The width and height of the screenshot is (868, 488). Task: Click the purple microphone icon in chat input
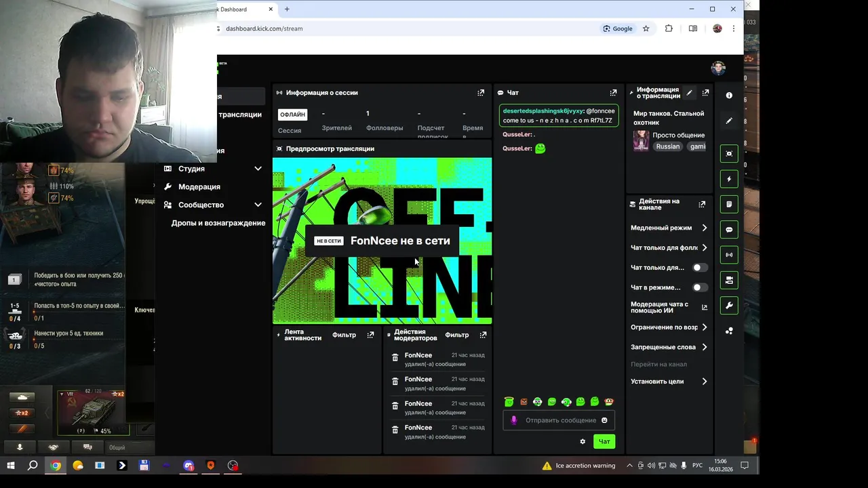pos(514,420)
